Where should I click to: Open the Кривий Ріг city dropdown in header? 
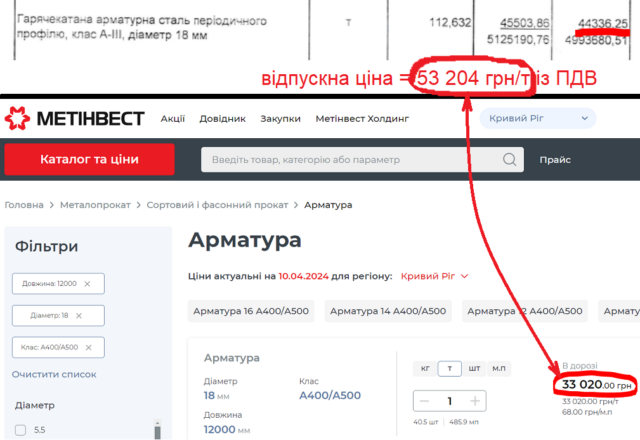pos(538,119)
